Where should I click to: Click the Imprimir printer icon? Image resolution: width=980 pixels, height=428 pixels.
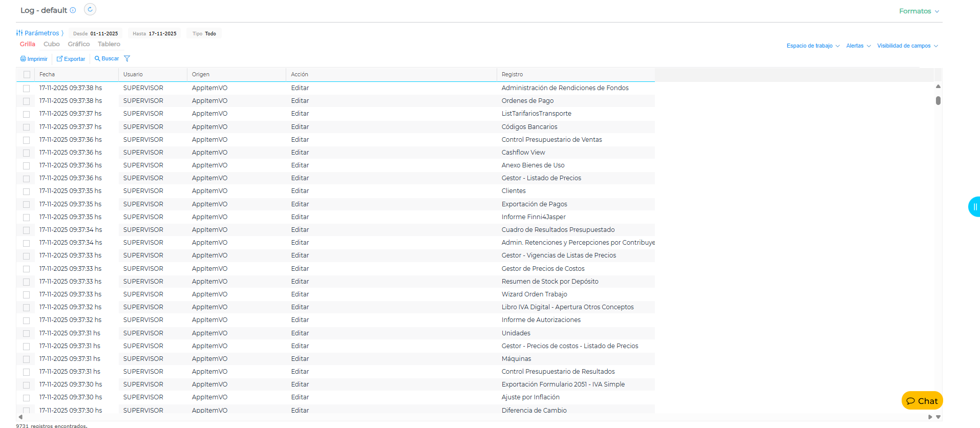[x=23, y=59]
